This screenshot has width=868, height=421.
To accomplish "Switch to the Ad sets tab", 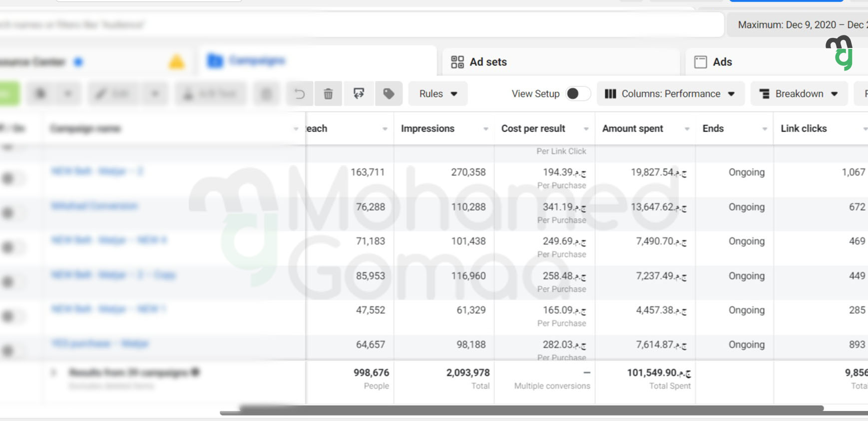I will coord(561,62).
